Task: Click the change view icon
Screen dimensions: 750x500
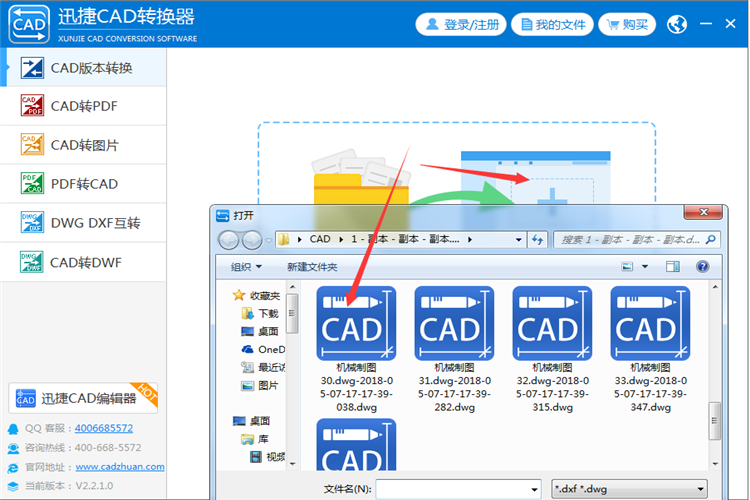Action: pos(627,267)
